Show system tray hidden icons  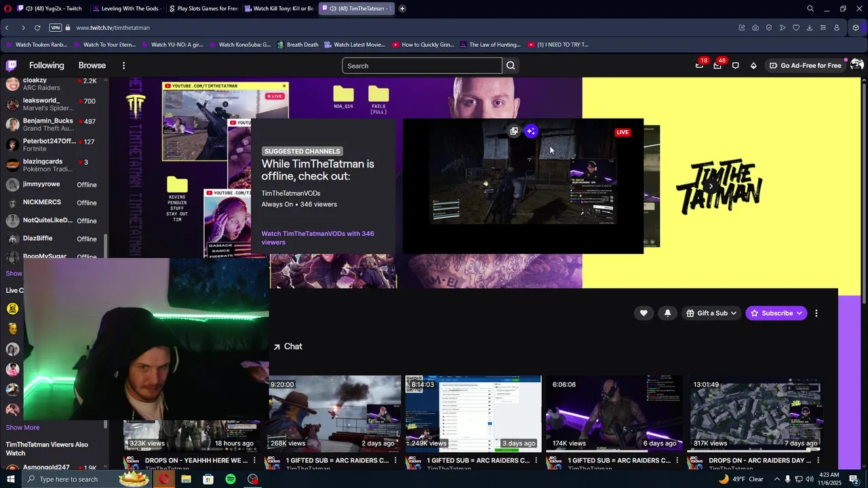click(x=777, y=479)
